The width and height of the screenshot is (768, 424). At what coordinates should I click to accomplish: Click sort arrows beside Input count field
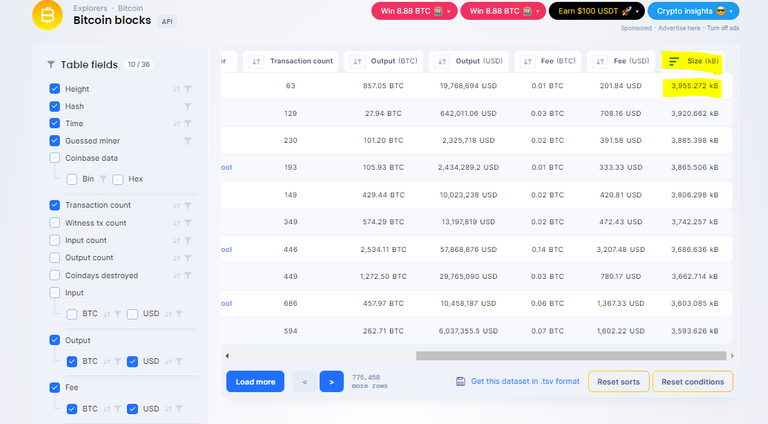(176, 241)
